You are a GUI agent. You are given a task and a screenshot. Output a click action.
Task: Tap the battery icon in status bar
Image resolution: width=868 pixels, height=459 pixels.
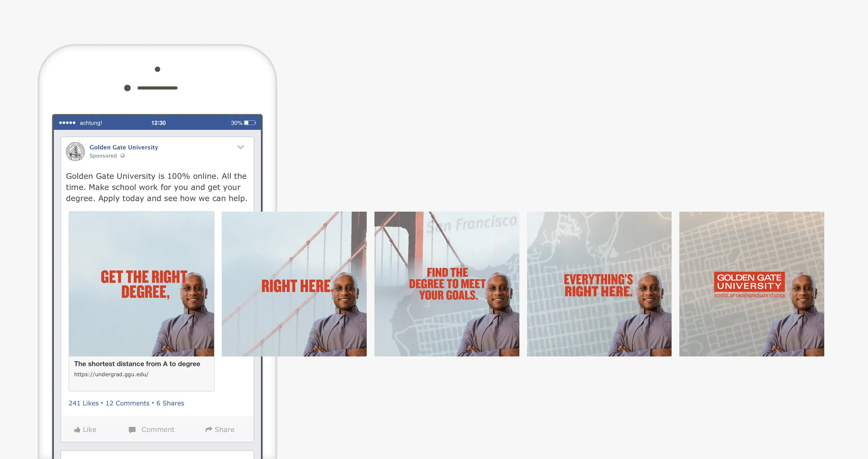click(250, 123)
